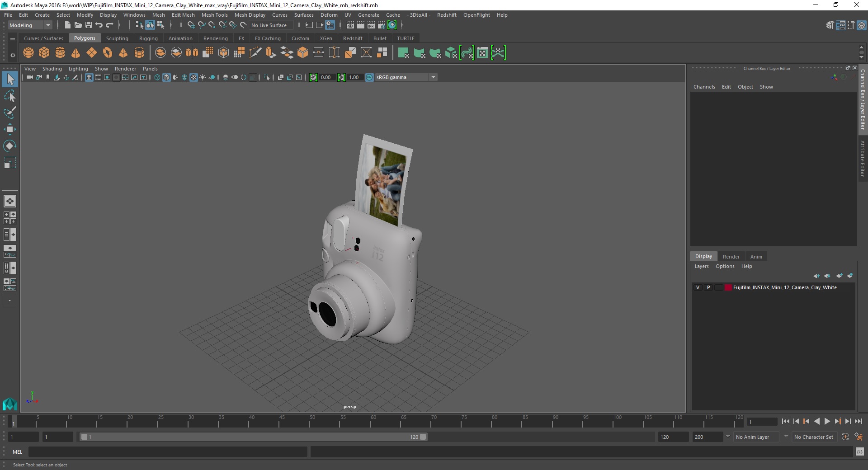This screenshot has width=868, height=470.
Task: Activate the Rotate tool
Action: click(x=10, y=146)
